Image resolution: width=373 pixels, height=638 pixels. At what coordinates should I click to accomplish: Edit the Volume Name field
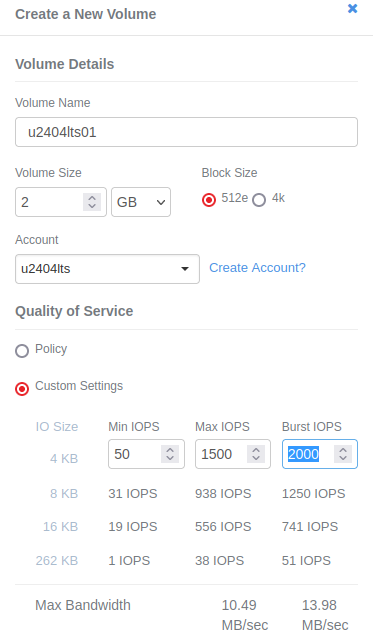click(x=186, y=132)
